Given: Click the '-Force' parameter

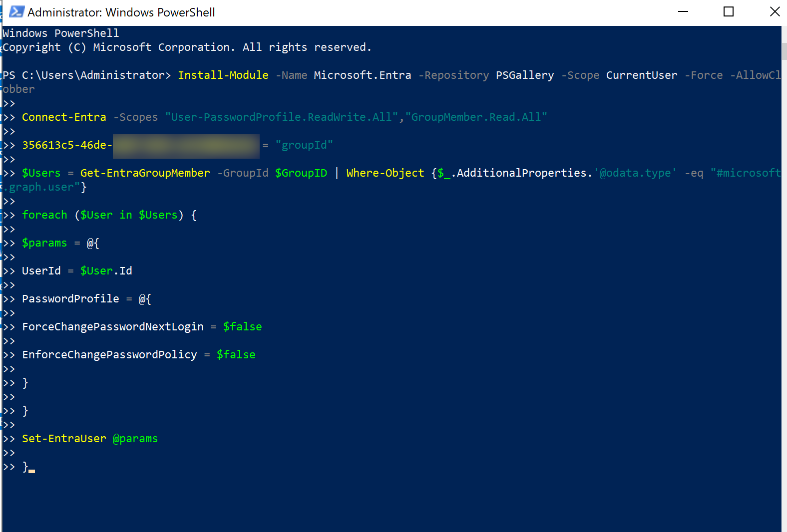Looking at the screenshot, I should (x=704, y=75).
